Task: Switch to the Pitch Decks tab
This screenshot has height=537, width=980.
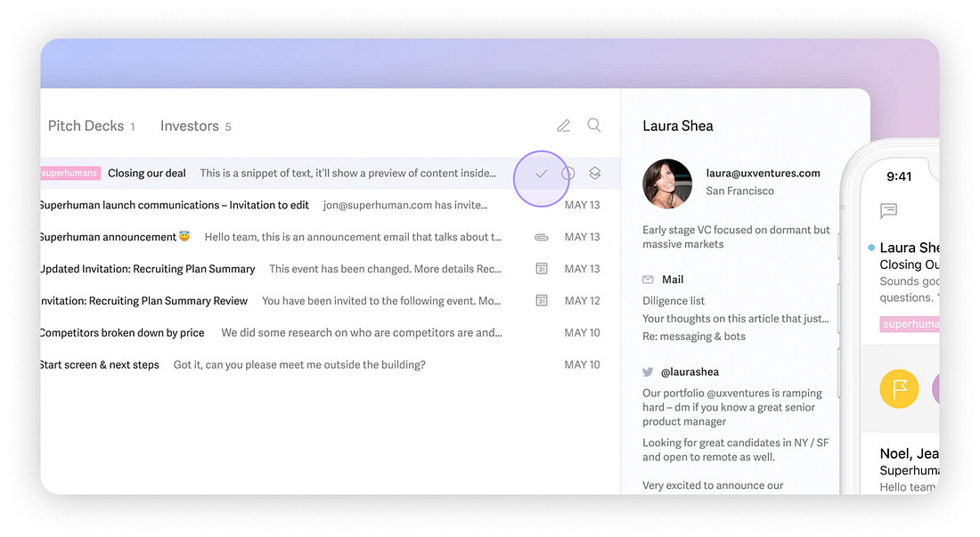Action: point(91,126)
